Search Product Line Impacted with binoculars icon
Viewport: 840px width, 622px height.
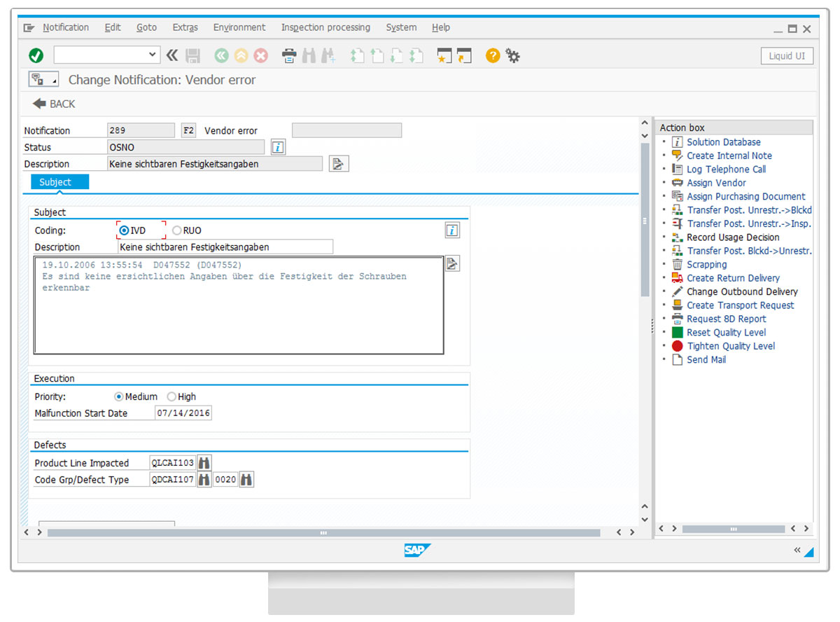point(204,463)
